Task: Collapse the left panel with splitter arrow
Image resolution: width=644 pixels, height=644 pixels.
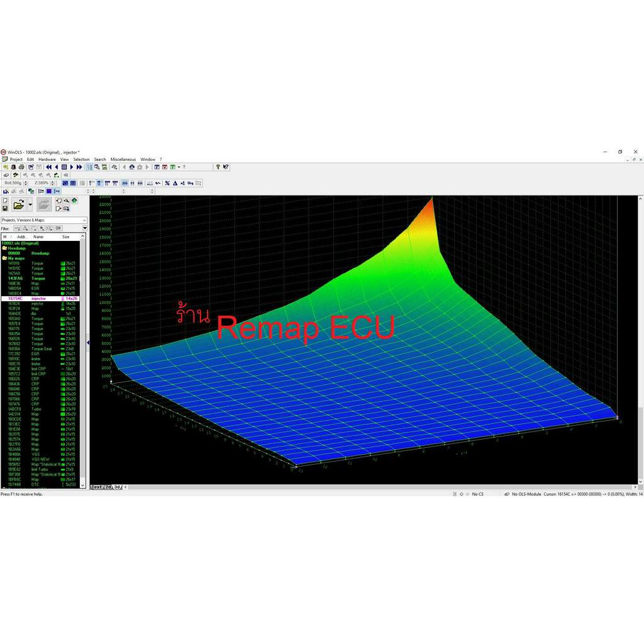Action: point(88,343)
